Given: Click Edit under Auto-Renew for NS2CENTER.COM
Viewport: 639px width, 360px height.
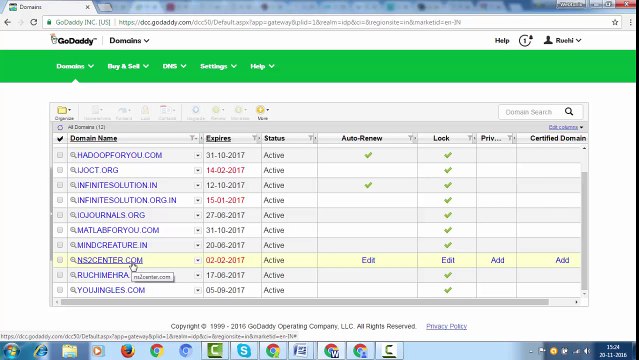Looking at the screenshot, I should point(368,260).
